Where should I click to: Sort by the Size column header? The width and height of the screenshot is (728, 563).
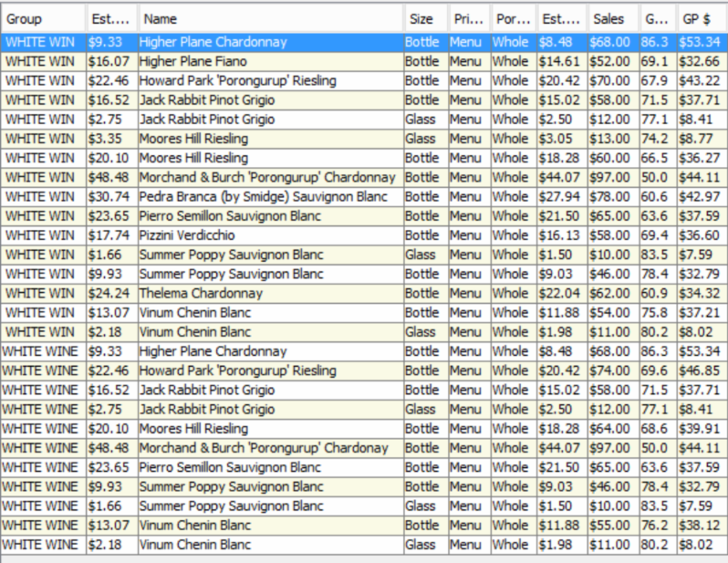tap(424, 18)
